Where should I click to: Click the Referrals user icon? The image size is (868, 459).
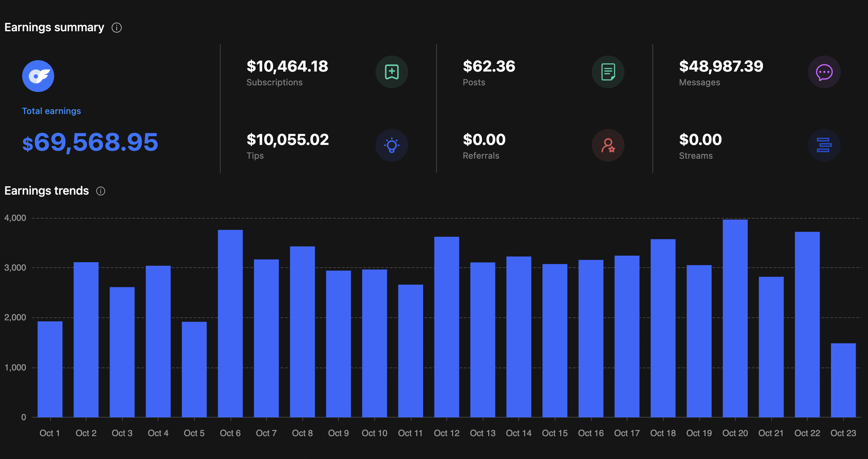point(607,145)
